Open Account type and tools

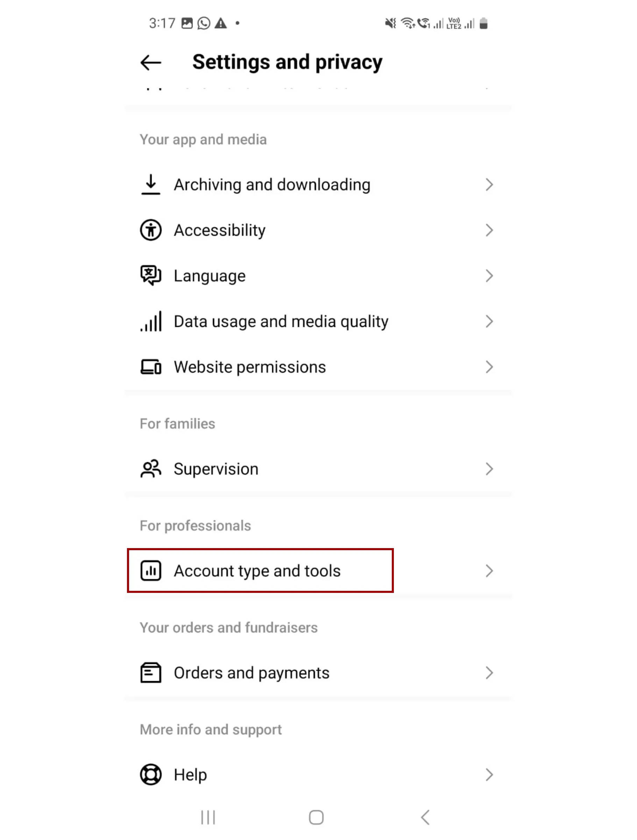coord(318,572)
